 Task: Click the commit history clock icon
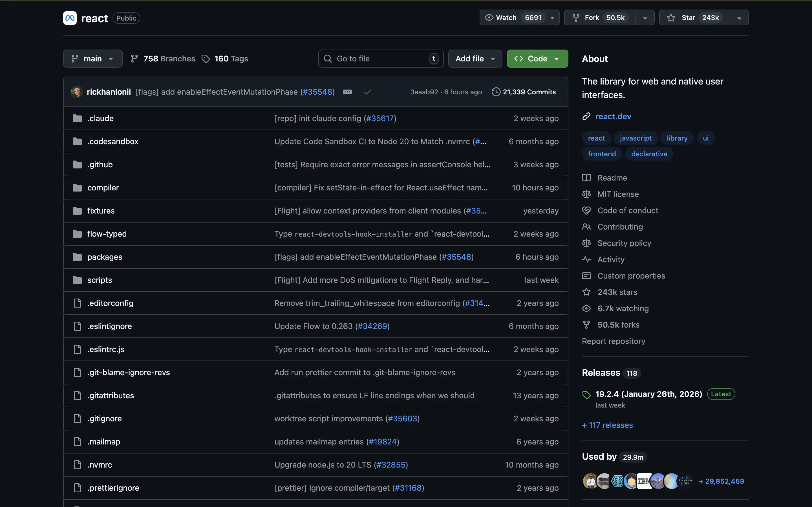tap(496, 92)
